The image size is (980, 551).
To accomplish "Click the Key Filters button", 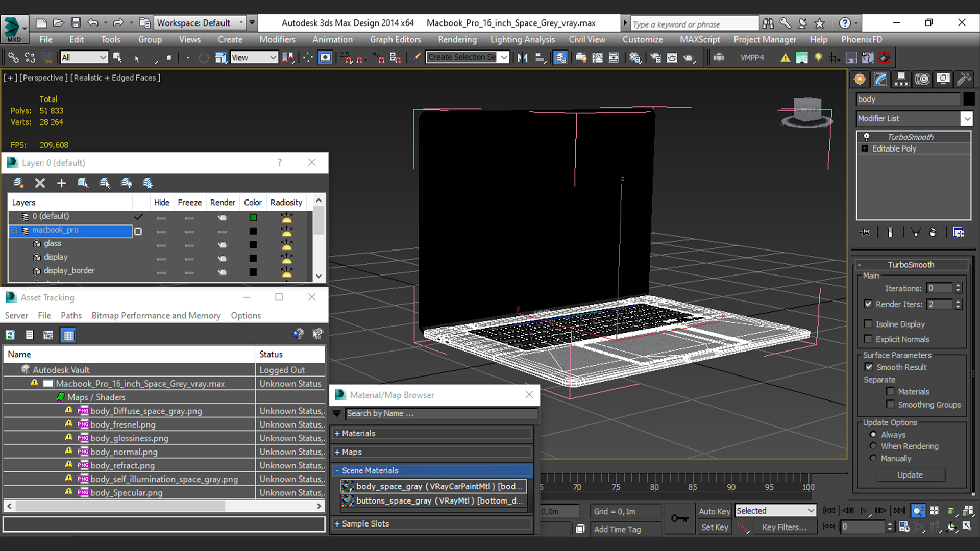I will pos(784,527).
